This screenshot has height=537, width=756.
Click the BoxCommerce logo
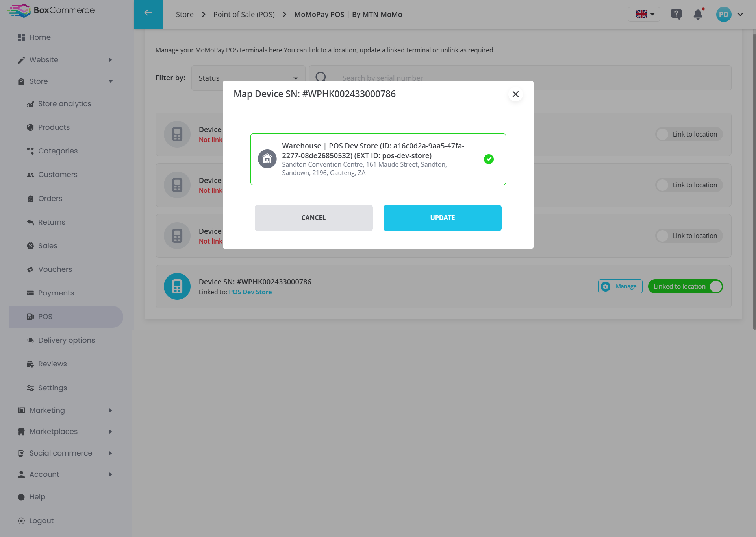click(x=51, y=10)
